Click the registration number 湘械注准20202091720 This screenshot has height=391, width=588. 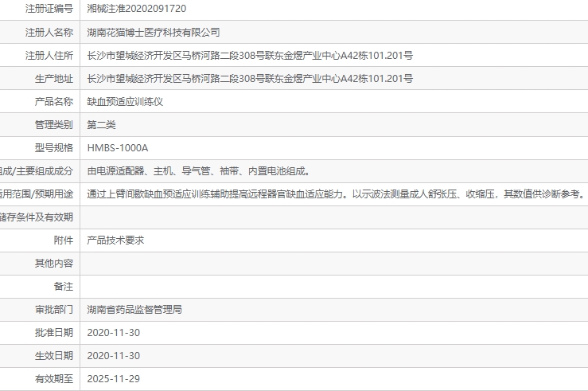(x=137, y=9)
